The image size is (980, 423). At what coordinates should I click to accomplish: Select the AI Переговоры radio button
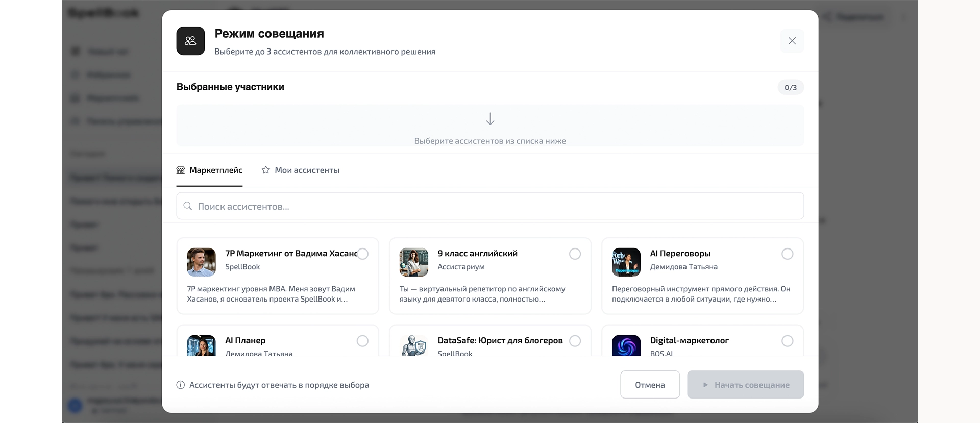[x=787, y=254]
